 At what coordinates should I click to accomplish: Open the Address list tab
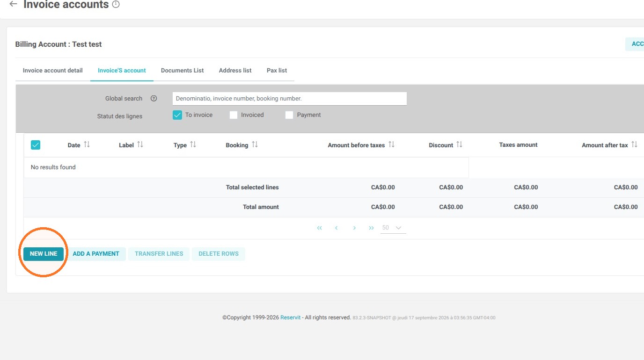(235, 71)
